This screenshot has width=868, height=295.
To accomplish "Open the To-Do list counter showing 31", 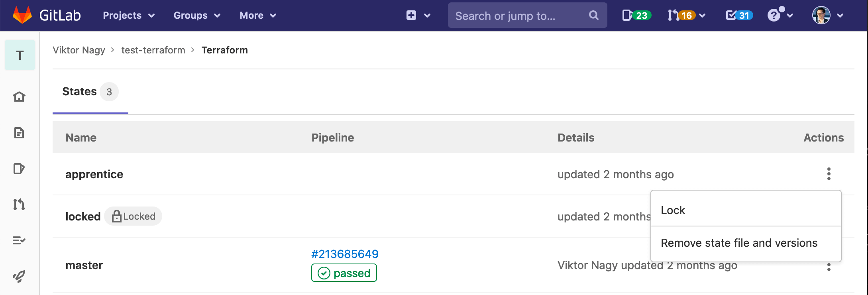I will (x=738, y=15).
